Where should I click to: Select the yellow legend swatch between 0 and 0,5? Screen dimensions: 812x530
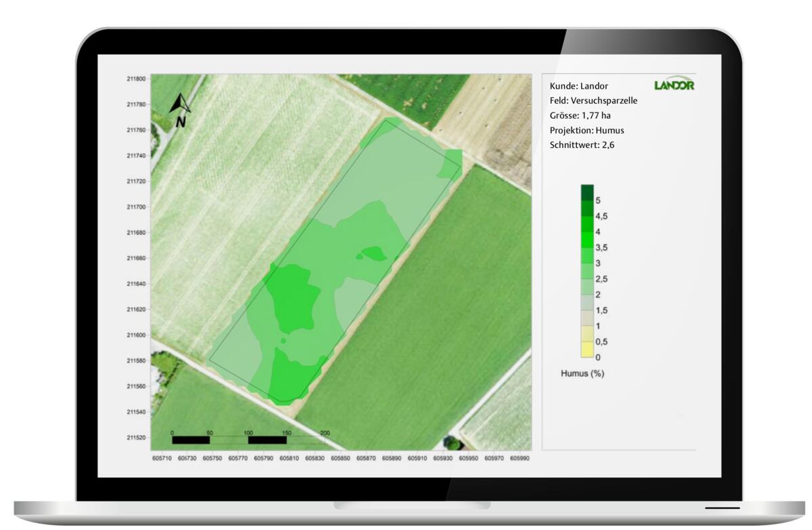[587, 349]
